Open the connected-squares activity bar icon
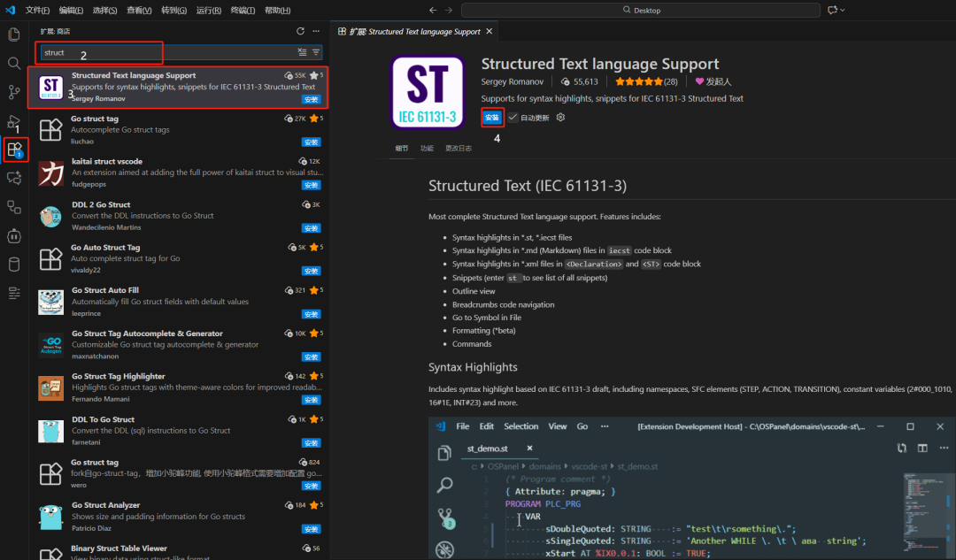The width and height of the screenshot is (956, 560). pos(14,207)
